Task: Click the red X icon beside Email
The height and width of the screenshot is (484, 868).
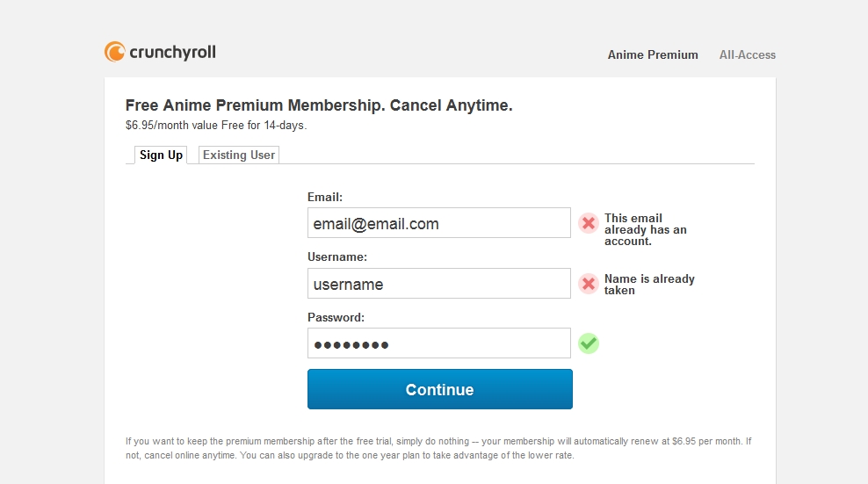Action: [589, 223]
